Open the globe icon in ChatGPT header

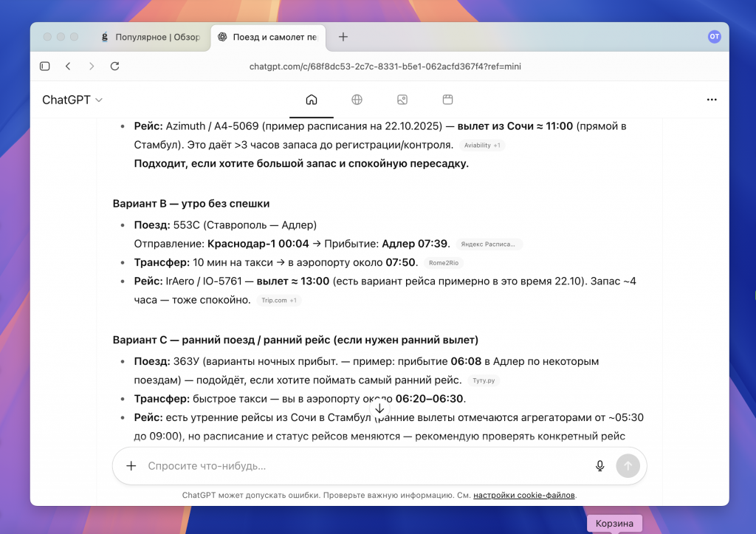click(357, 100)
